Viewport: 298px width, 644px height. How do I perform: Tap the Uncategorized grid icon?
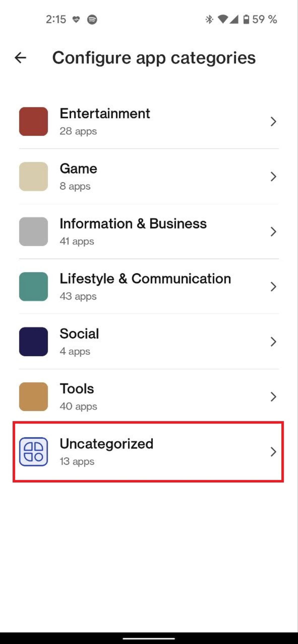34,451
